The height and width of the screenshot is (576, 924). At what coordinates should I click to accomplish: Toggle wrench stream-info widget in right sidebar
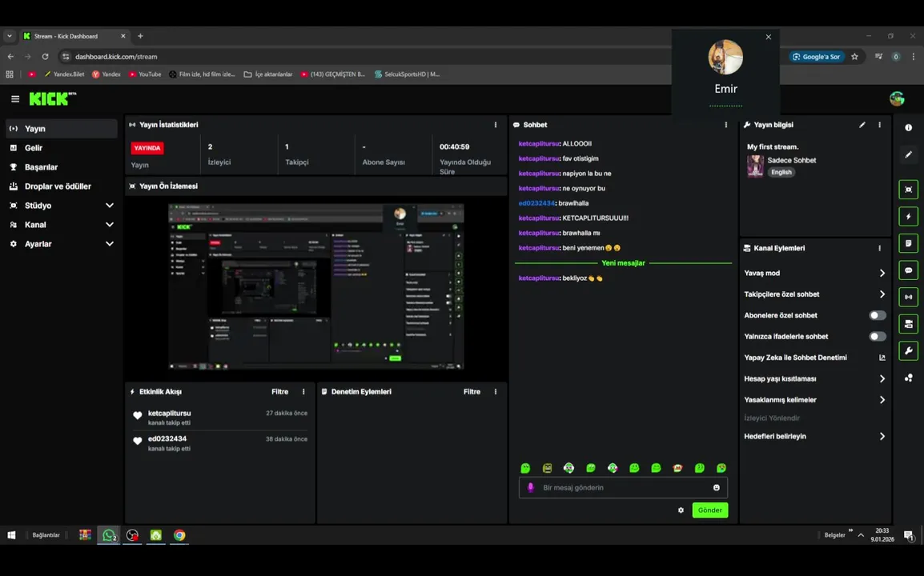coord(909,351)
